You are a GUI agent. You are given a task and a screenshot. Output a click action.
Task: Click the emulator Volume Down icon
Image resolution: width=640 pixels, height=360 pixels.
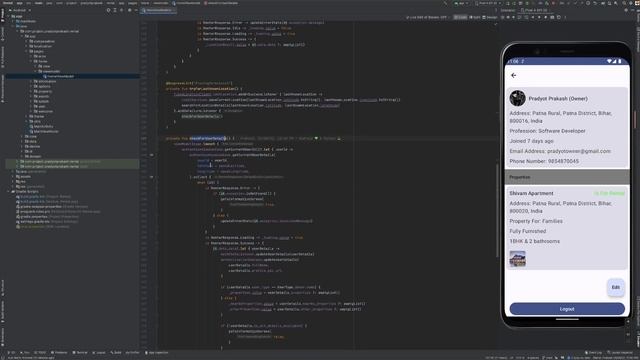coord(513,18)
